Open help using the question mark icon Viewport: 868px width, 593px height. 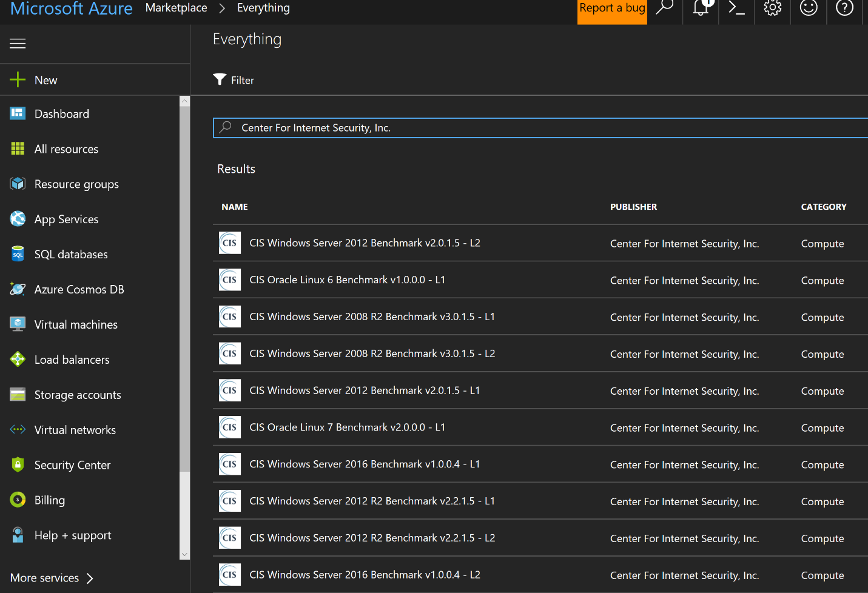844,8
